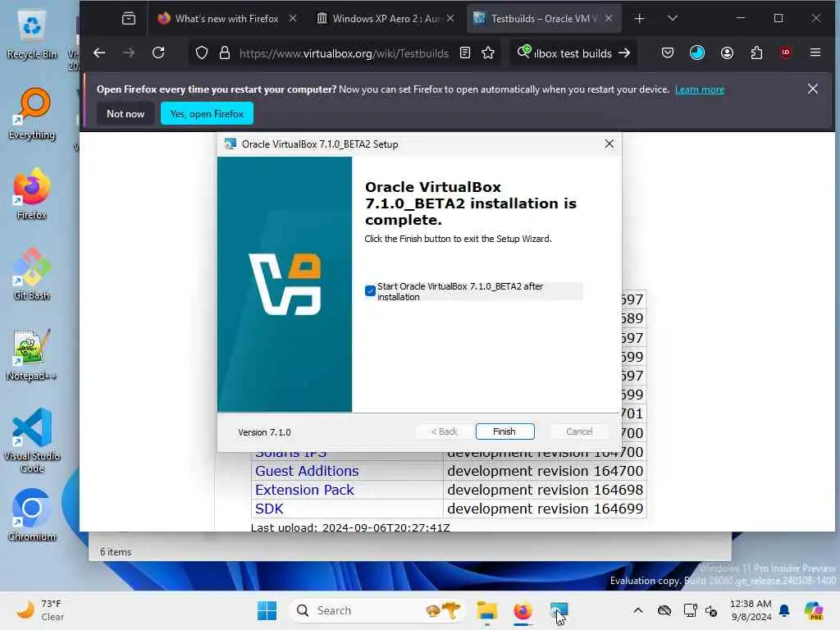840x630 pixels.
Task: Submit search with the arrow button
Action: 624,53
